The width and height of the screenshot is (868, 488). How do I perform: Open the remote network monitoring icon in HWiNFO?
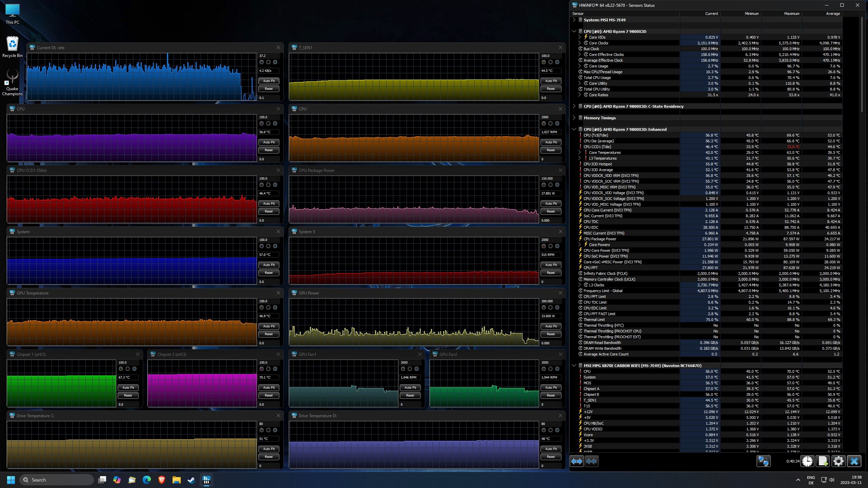tap(764, 461)
